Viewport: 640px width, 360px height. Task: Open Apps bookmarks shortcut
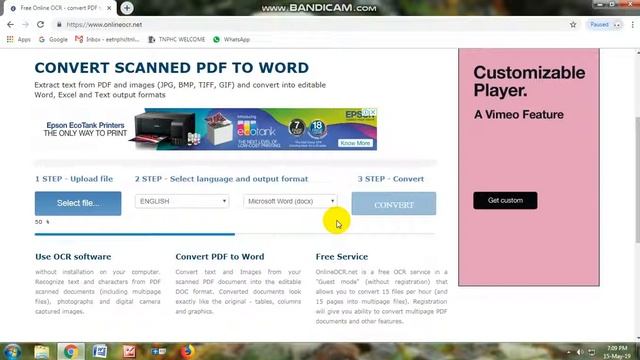tap(19, 40)
